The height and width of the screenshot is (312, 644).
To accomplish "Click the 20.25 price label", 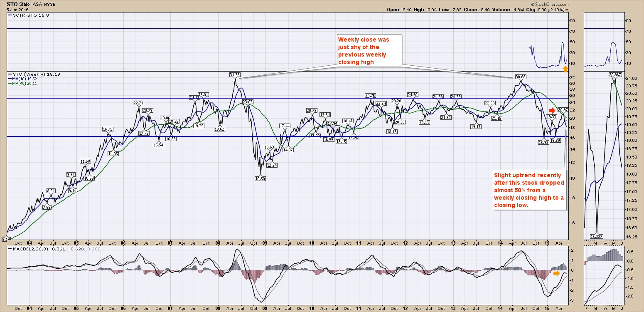I will [400, 122].
